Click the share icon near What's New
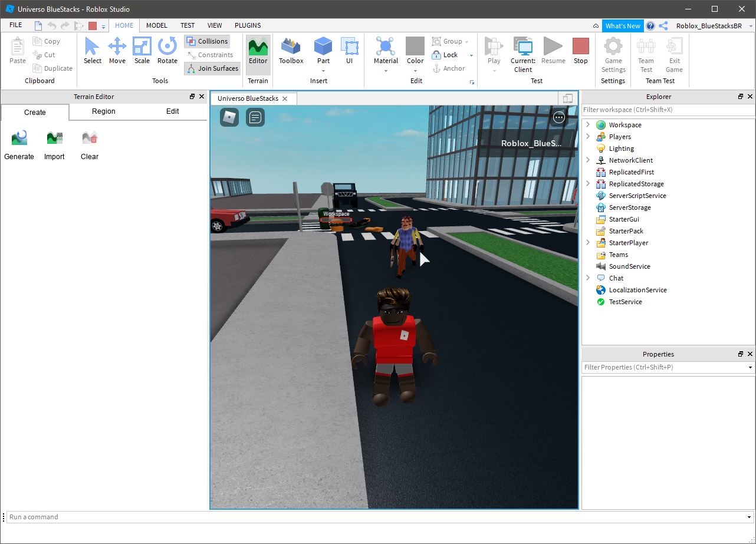 tap(663, 26)
